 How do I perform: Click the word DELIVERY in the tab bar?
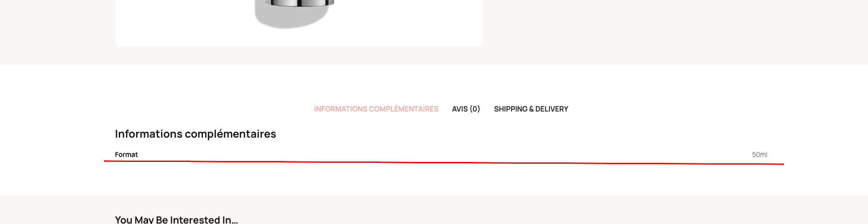[x=552, y=109]
